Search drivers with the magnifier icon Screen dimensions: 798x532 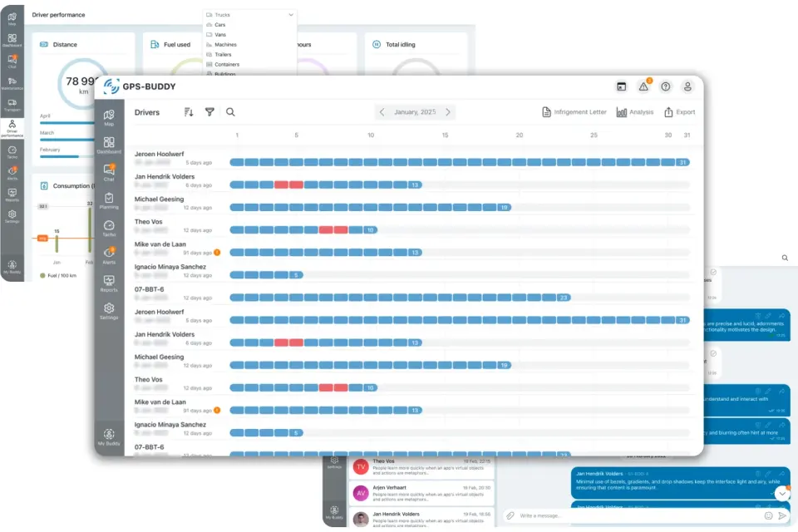pyautogui.click(x=230, y=112)
